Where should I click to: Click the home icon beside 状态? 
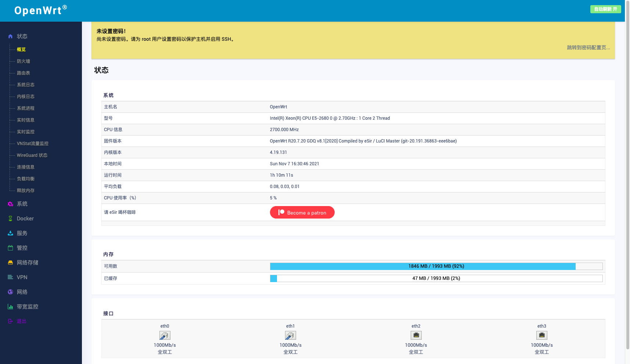pos(10,36)
